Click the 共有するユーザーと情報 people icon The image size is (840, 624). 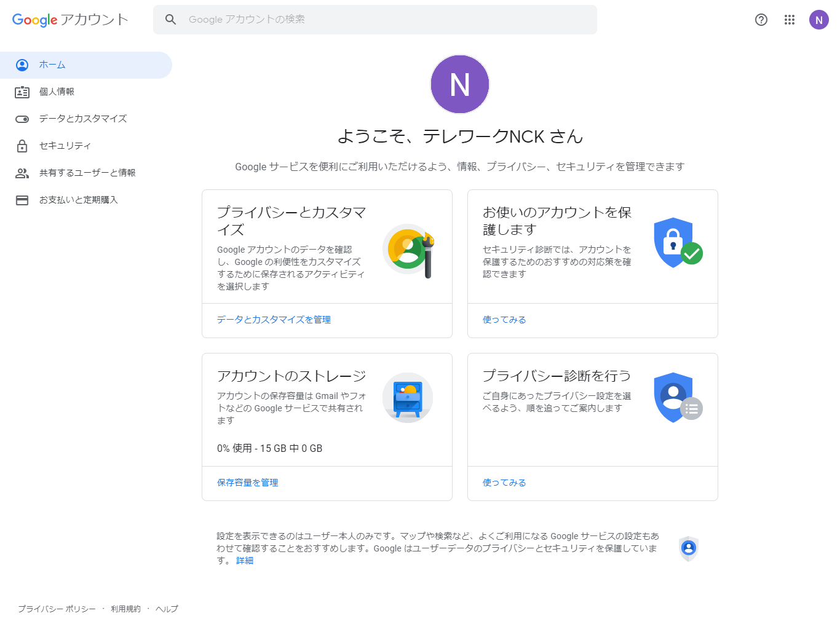click(22, 173)
